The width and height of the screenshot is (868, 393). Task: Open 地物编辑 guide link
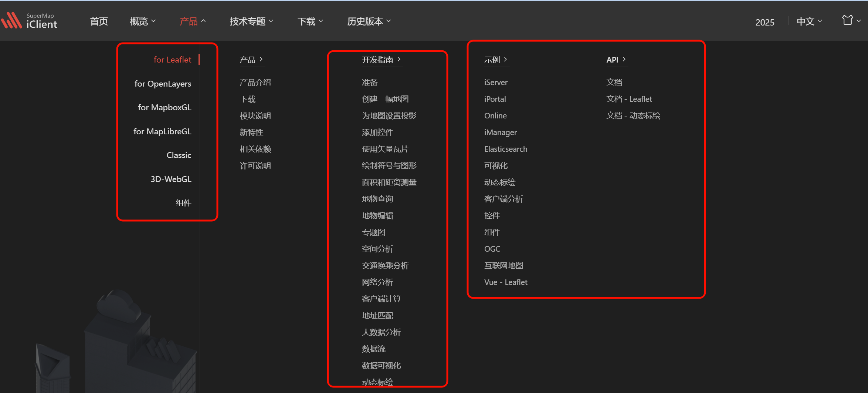[377, 215]
